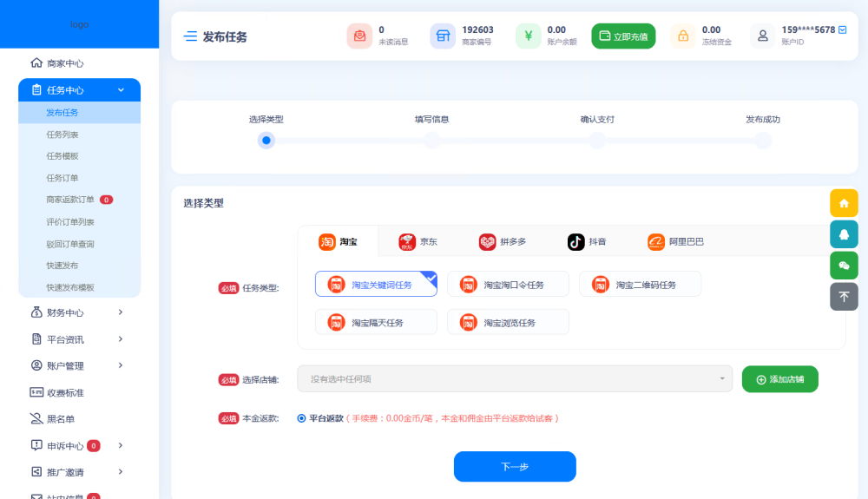Click the 平台资讯 document icon

click(x=36, y=338)
